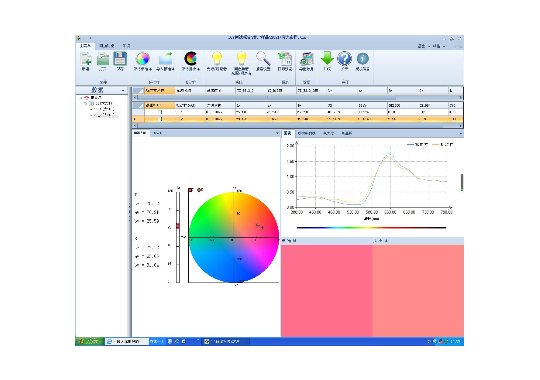Open the second dropdown at ribbon top right

pos(438,46)
